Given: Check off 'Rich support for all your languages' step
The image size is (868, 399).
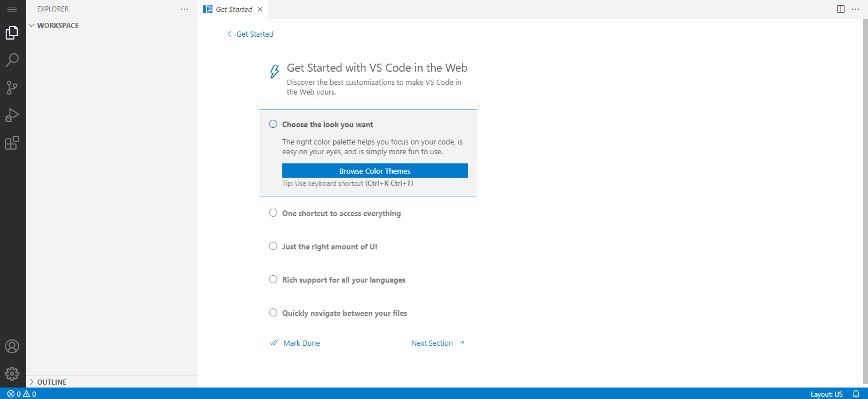Looking at the screenshot, I should pyautogui.click(x=273, y=280).
